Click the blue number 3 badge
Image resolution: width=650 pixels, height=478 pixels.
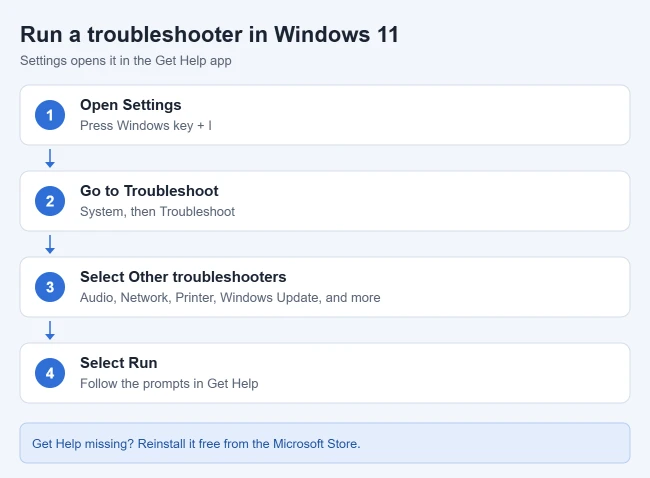[50, 287]
